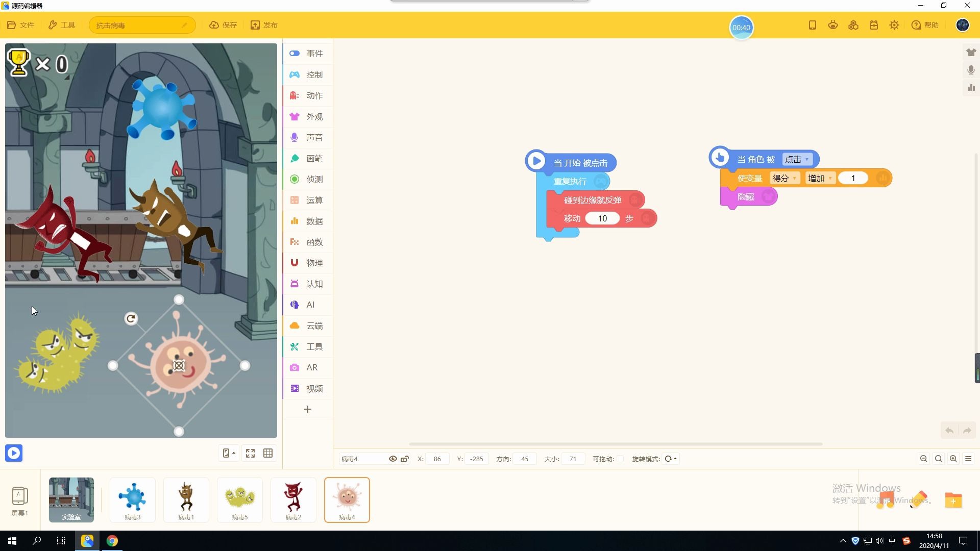Viewport: 980px width, 551px height.
Task: Open the 得分 variable dropdown in block
Action: point(785,178)
